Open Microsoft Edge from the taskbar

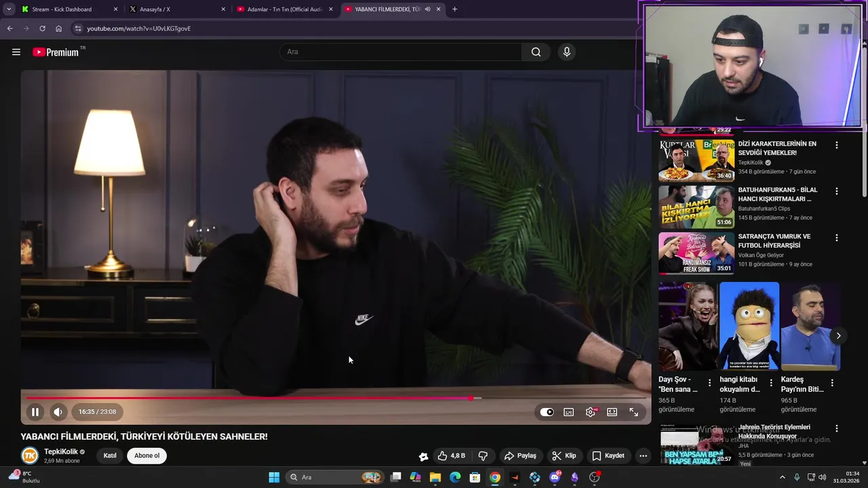tap(455, 477)
